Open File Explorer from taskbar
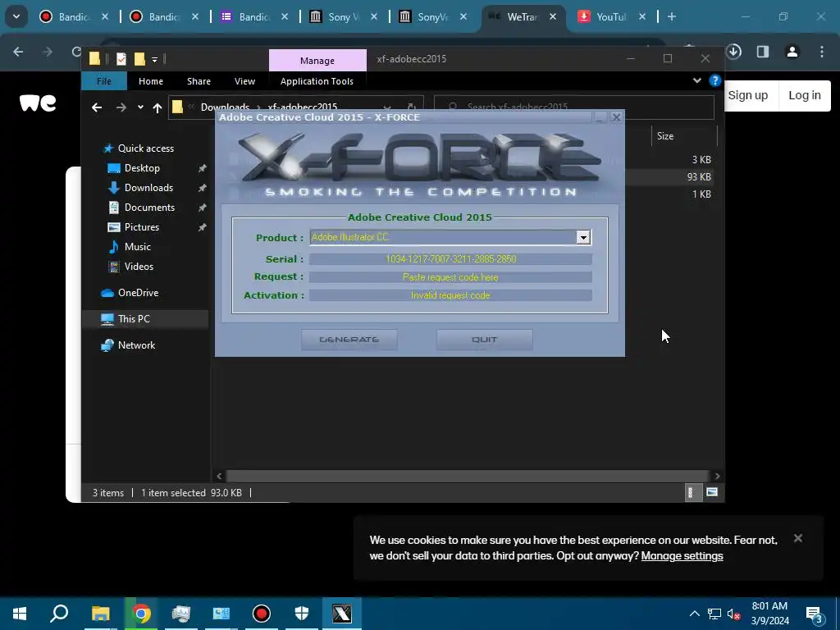This screenshot has width=840, height=630. coord(100,614)
